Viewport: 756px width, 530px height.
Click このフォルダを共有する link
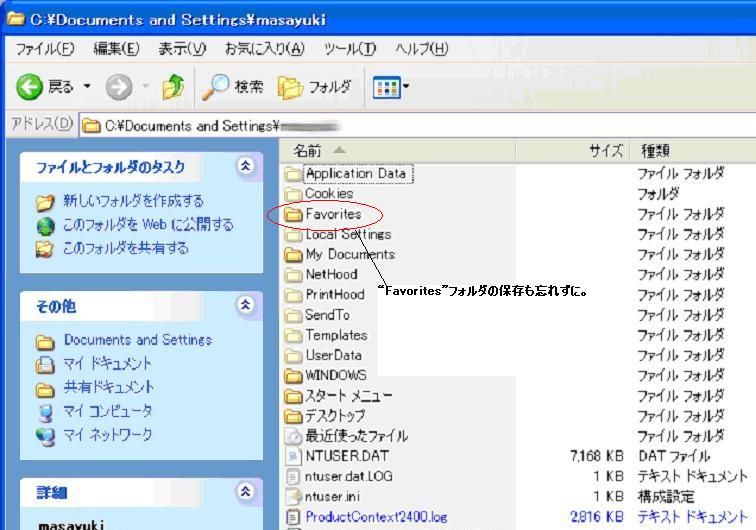125,248
